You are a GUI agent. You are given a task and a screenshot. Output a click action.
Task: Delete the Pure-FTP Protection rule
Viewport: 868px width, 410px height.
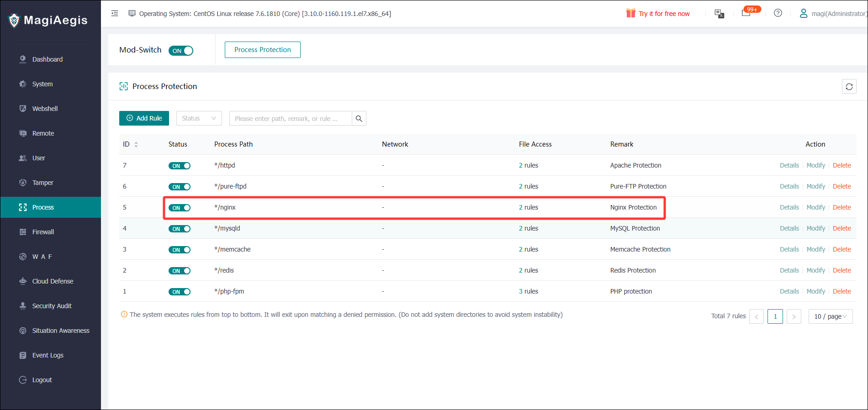842,186
